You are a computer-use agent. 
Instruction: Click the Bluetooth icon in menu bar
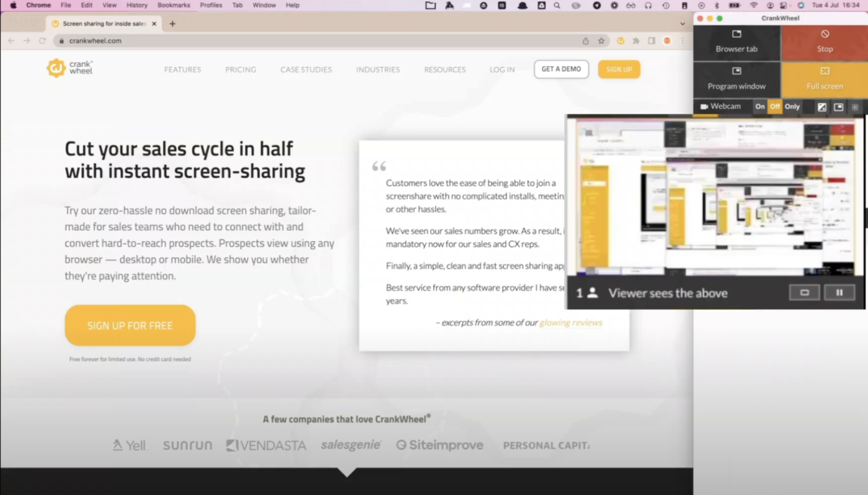pos(716,5)
